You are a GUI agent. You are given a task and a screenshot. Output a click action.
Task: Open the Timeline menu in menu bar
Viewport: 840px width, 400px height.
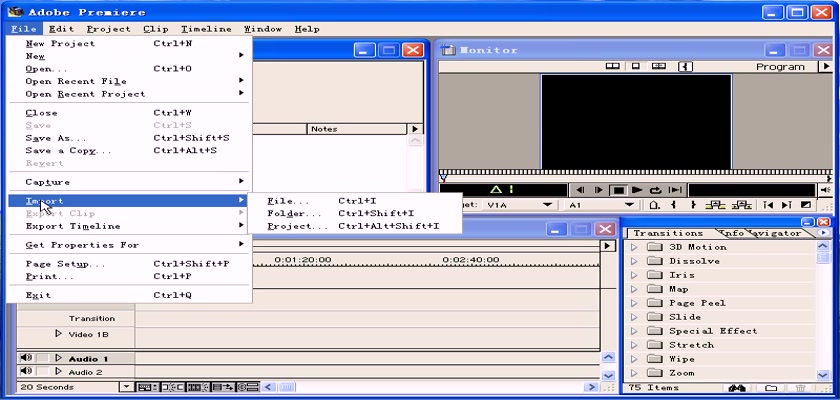pos(206,29)
